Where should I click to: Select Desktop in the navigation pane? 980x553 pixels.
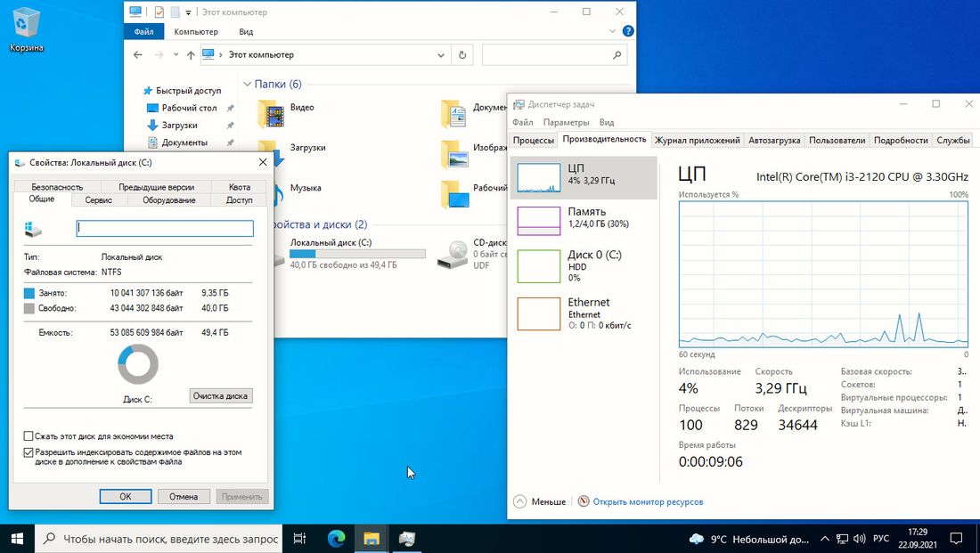(x=189, y=108)
